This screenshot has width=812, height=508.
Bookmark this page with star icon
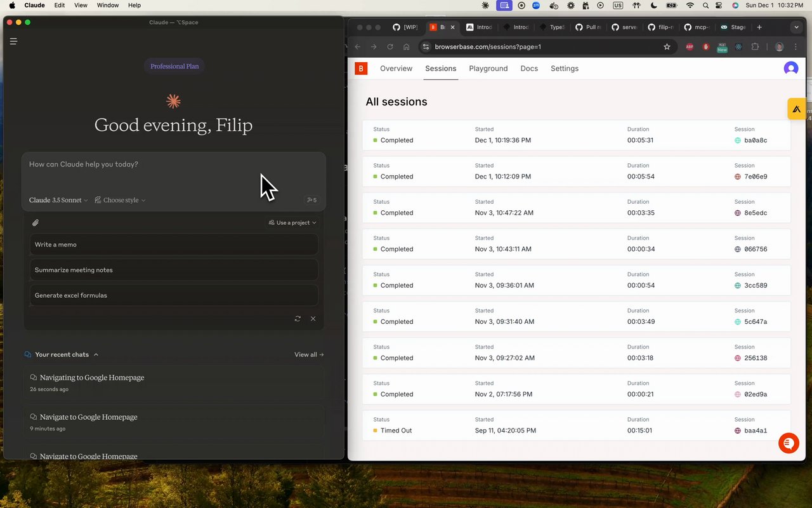(667, 46)
